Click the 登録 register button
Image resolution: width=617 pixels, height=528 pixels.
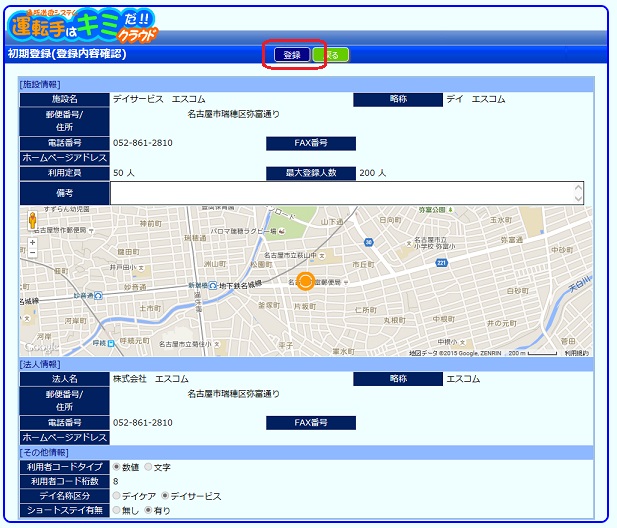[292, 55]
